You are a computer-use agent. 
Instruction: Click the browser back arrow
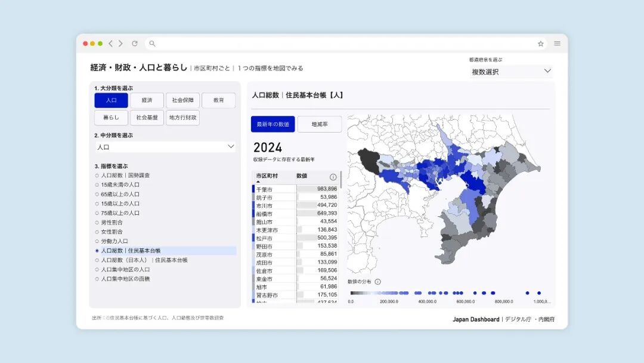click(110, 44)
